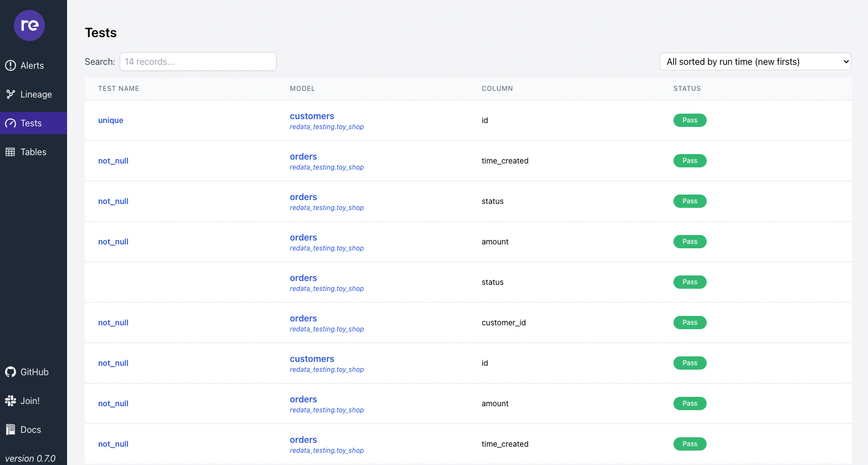
Task: Open the Tables section
Action: point(33,152)
